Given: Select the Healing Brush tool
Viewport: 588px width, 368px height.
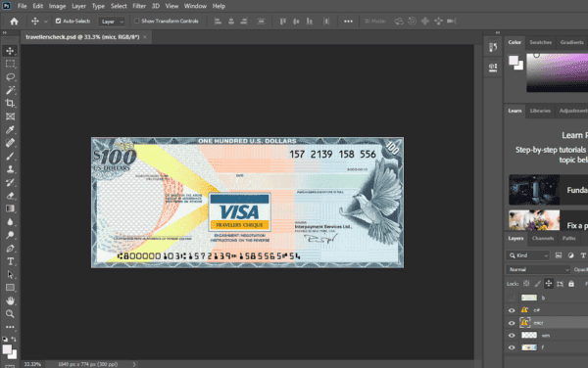Looking at the screenshot, I should (10, 143).
